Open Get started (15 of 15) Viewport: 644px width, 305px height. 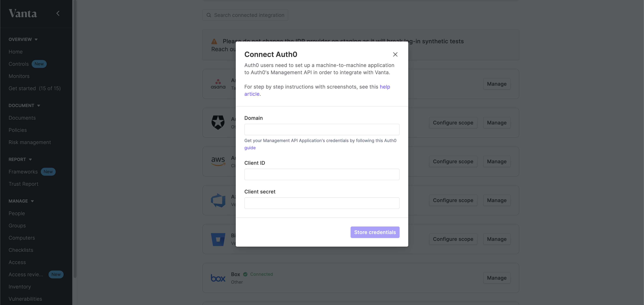(x=34, y=89)
